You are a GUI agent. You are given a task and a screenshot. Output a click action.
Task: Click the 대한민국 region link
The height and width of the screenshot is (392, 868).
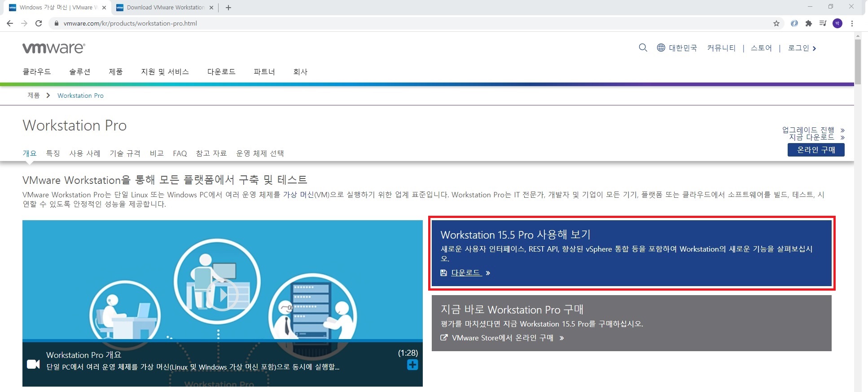pyautogui.click(x=683, y=48)
